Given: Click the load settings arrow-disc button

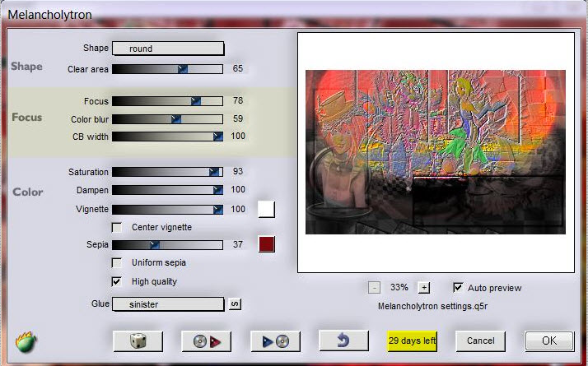Looking at the screenshot, I should (x=275, y=341).
